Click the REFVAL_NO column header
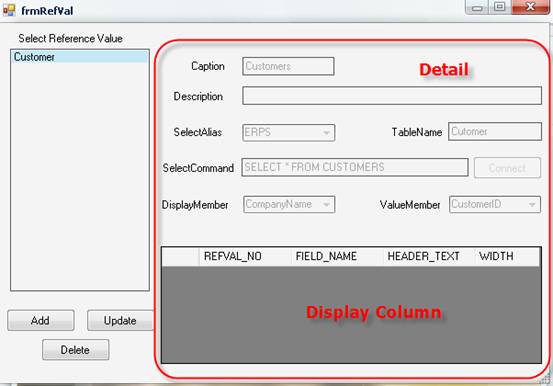Screen dimensions: 553x386 pos(245,257)
